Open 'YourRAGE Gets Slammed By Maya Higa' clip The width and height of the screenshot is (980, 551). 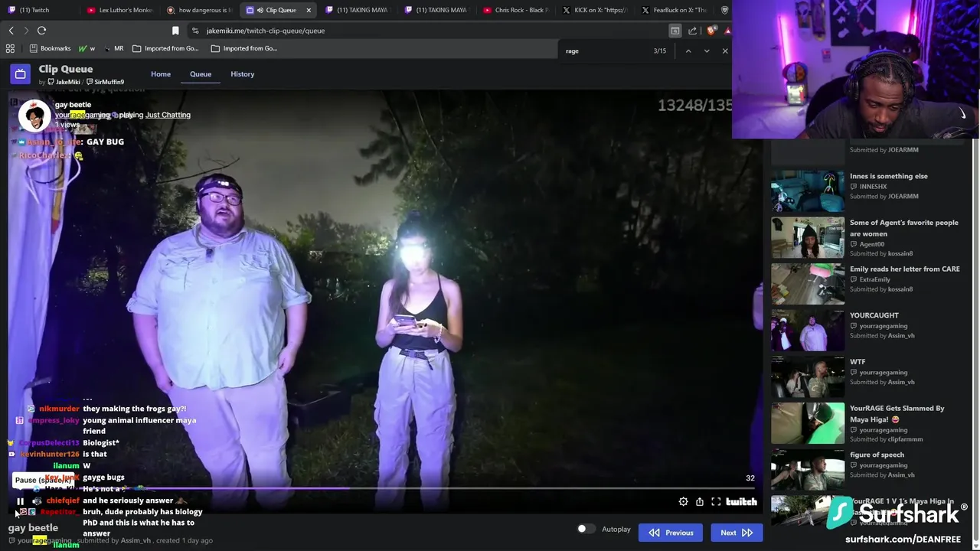coord(808,423)
